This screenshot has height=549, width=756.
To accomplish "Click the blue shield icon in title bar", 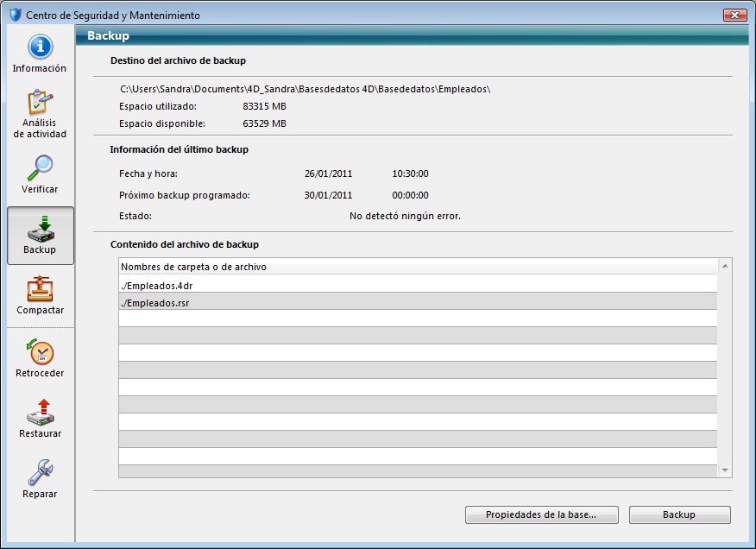I will click(x=15, y=16).
